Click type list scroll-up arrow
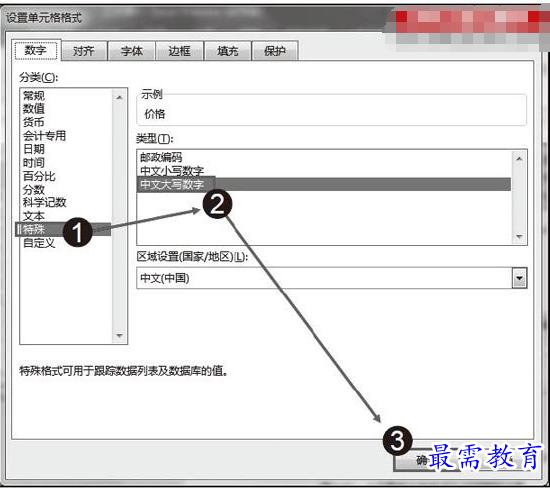 pyautogui.click(x=519, y=159)
